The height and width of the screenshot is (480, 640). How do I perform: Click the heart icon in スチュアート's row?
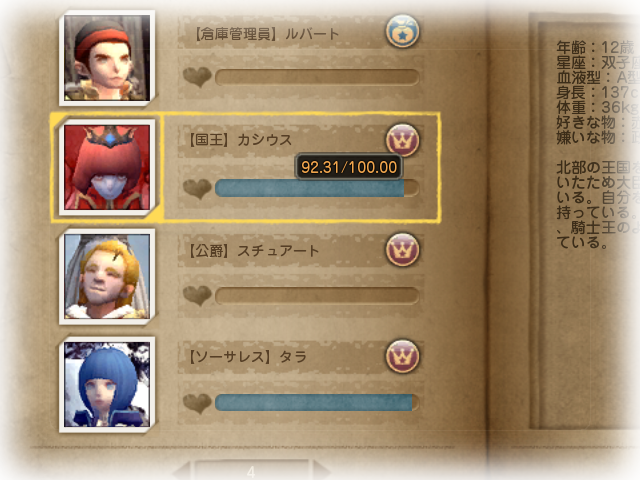click(x=197, y=296)
